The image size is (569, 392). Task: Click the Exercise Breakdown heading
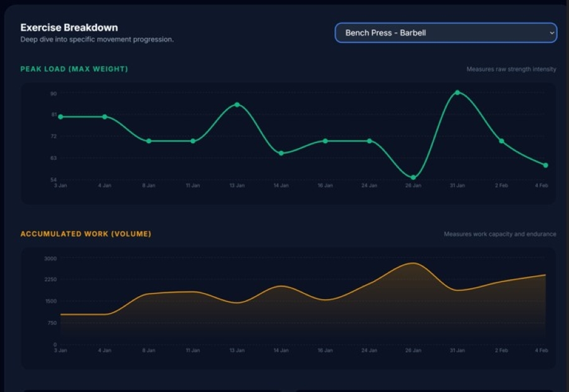[x=69, y=27]
